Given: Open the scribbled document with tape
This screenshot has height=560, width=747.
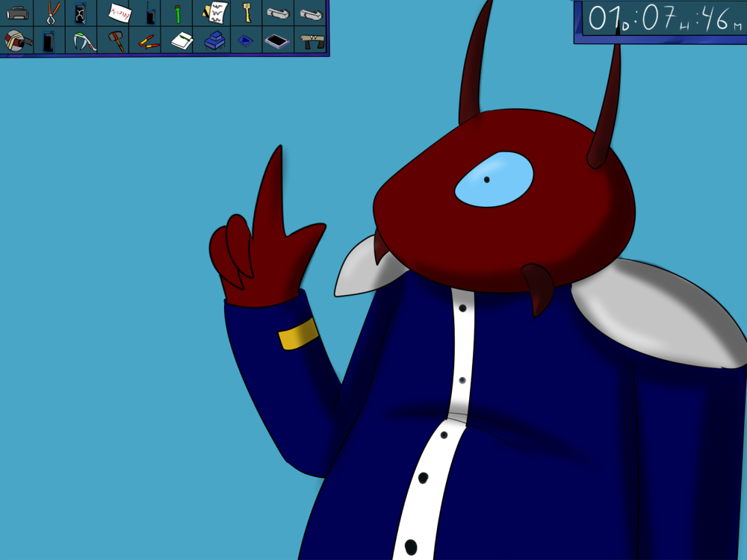Looking at the screenshot, I should [x=216, y=13].
